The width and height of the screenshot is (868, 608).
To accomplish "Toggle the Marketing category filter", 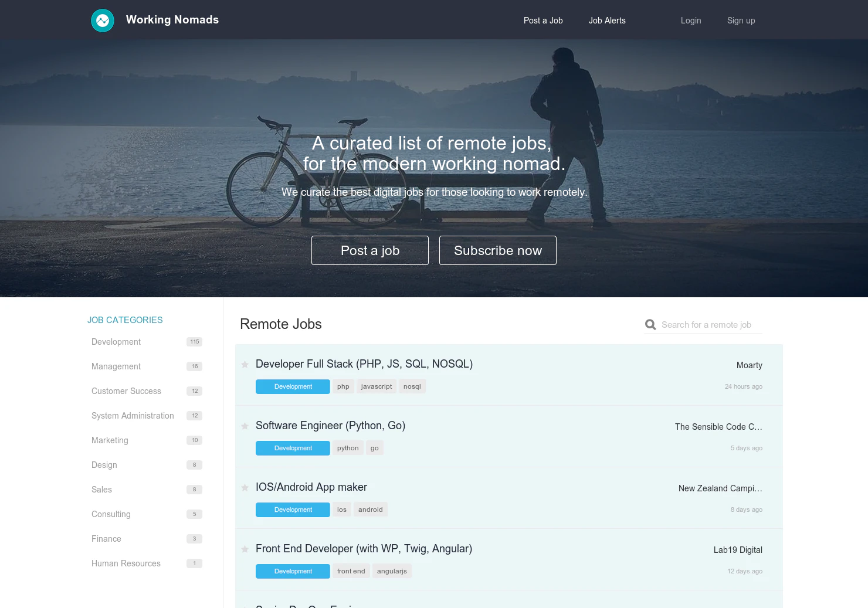I will [110, 440].
